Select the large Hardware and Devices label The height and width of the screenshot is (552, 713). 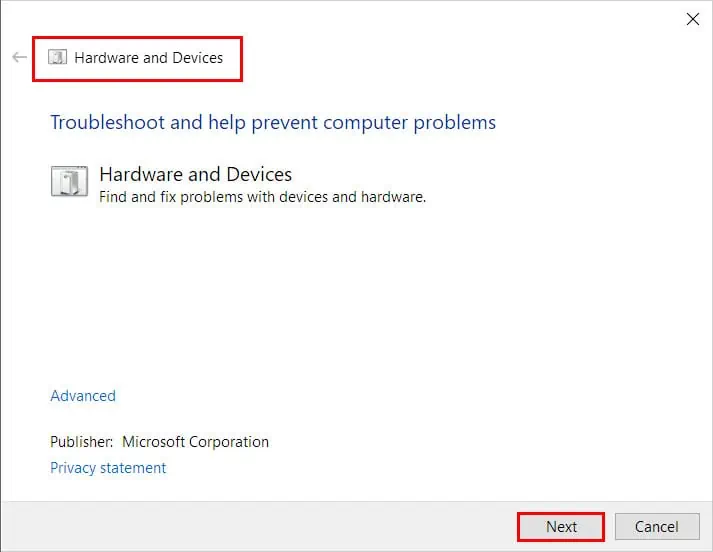[x=196, y=175]
